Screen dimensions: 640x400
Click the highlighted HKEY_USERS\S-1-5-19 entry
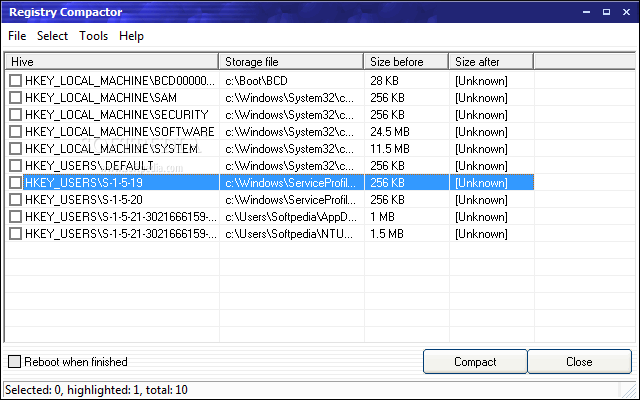84,182
